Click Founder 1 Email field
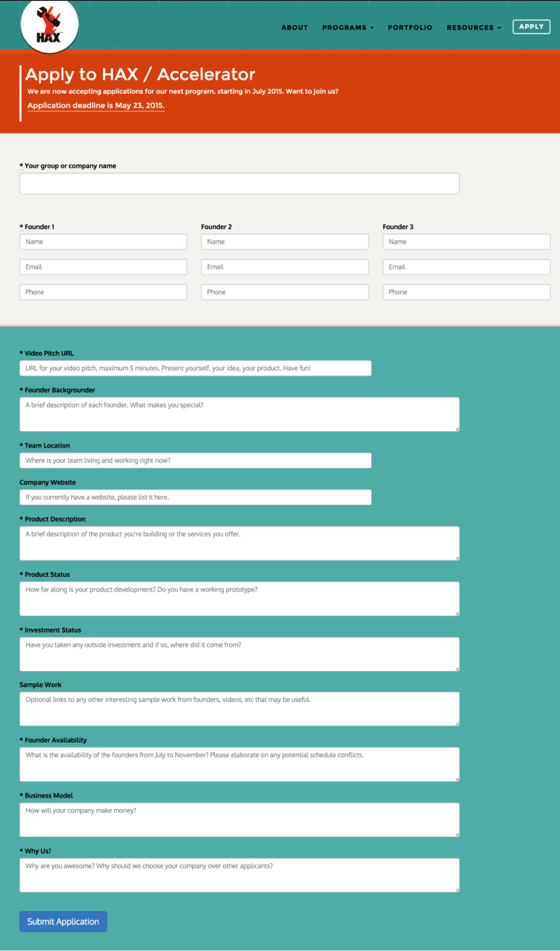Screen dimensions: 560x951 point(104,267)
